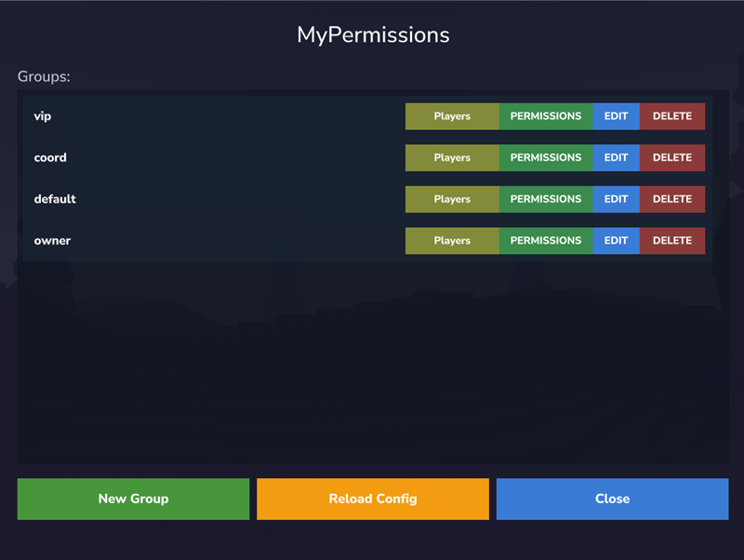The width and height of the screenshot is (744, 560).
Task: Open Players list for owner group
Action: tap(452, 241)
